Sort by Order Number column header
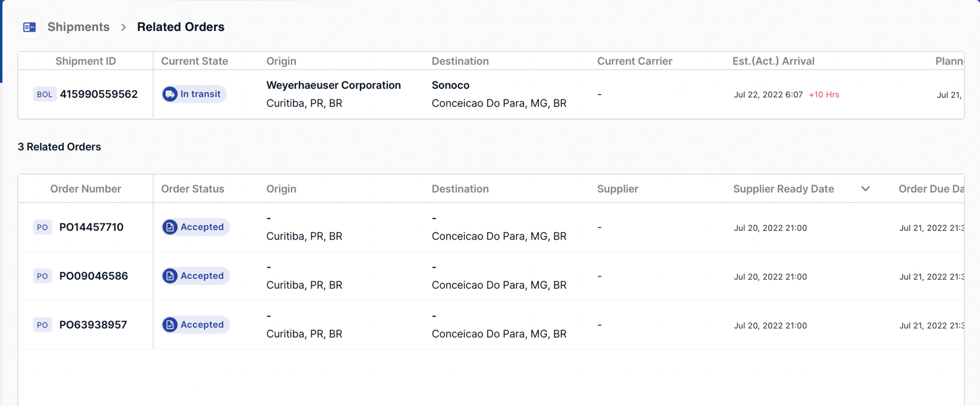The width and height of the screenshot is (980, 406). pos(86,189)
